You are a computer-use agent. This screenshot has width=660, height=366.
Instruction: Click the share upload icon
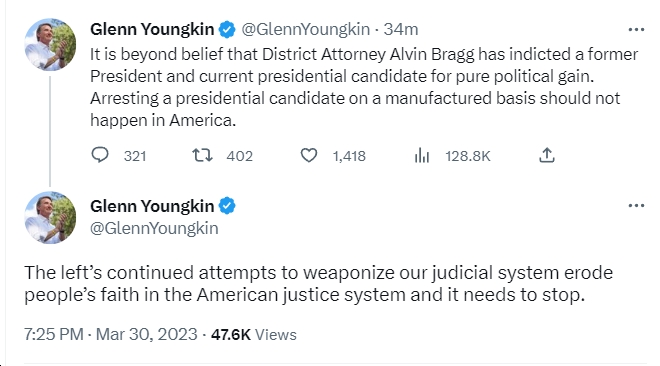(x=547, y=155)
